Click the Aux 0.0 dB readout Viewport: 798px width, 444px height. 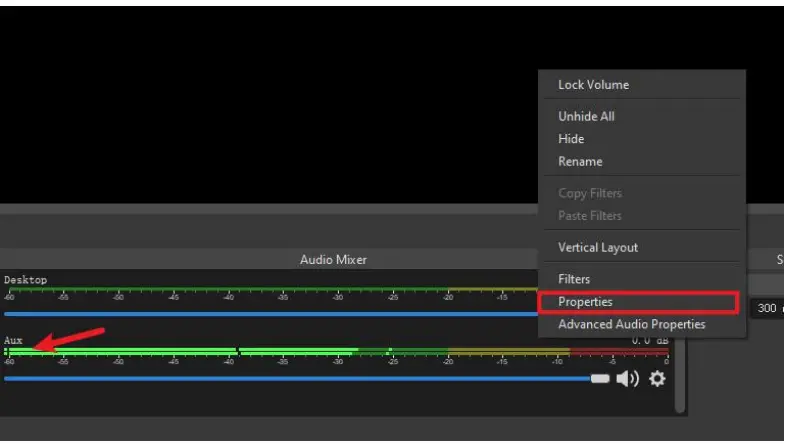point(650,341)
